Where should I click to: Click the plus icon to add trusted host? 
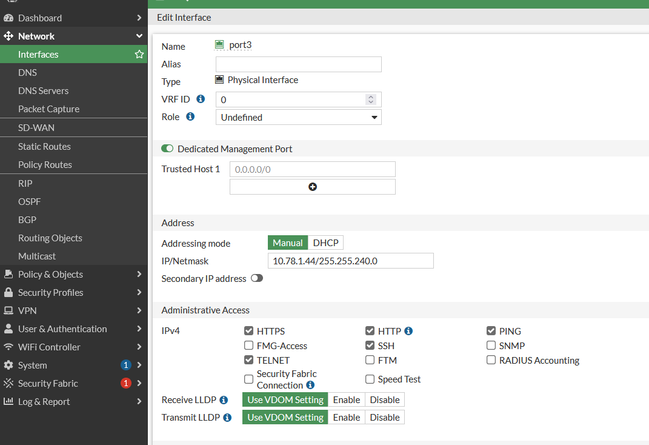point(312,187)
